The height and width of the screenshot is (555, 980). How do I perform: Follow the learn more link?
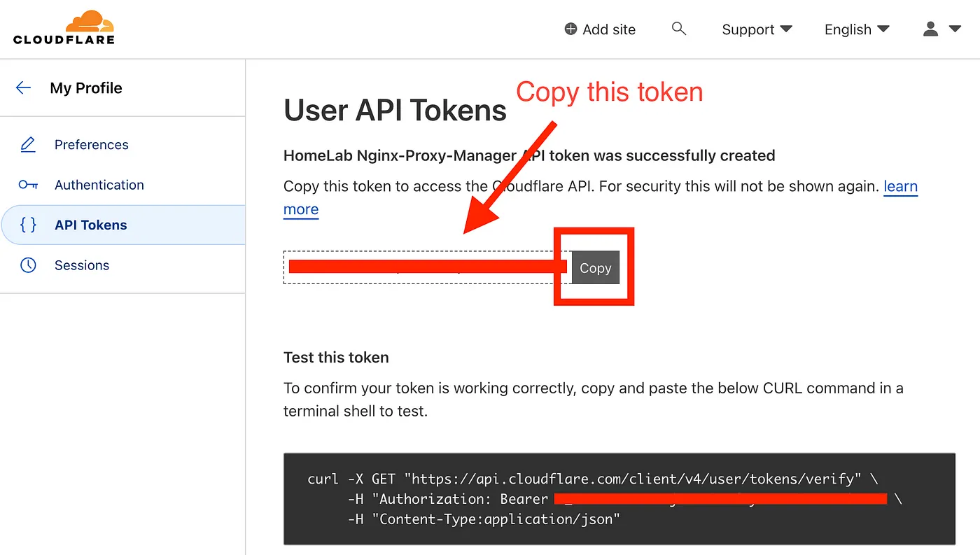[x=901, y=186]
